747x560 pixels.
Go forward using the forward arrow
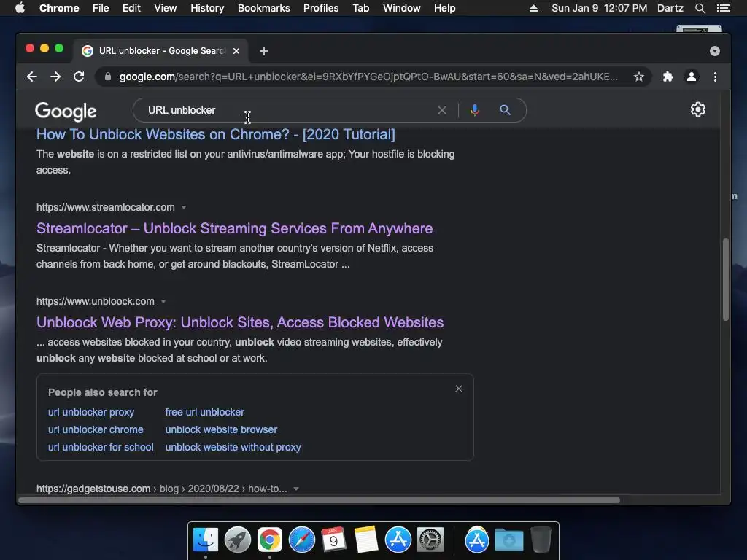[x=55, y=77]
